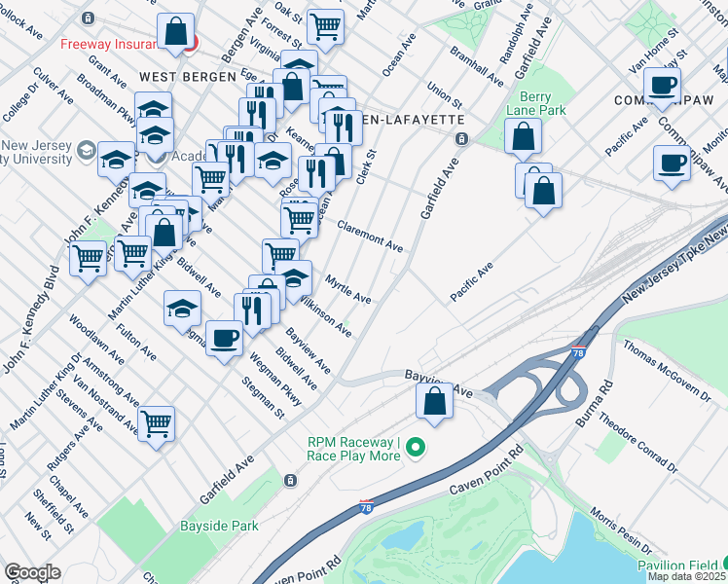
Task: Click the graduation cap marker right of Bergen Dr
Action: pos(273,163)
